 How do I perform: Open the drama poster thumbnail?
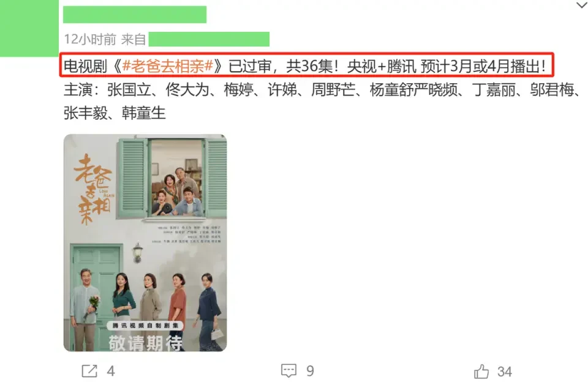click(145, 242)
